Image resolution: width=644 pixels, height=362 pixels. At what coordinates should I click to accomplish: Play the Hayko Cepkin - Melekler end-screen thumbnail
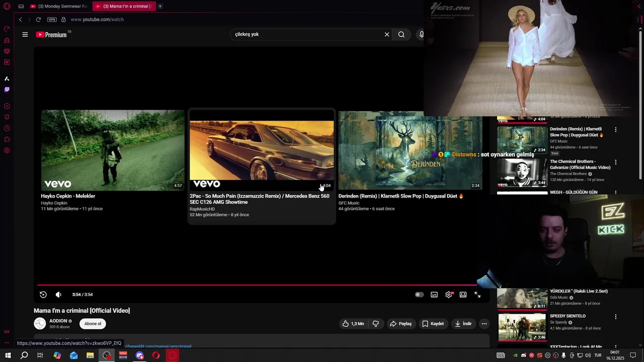pos(113,150)
